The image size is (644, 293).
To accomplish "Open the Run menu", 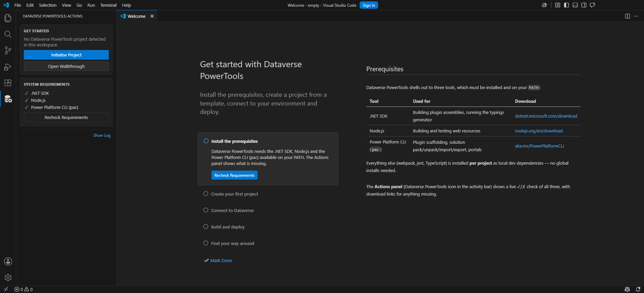I will pyautogui.click(x=91, y=5).
